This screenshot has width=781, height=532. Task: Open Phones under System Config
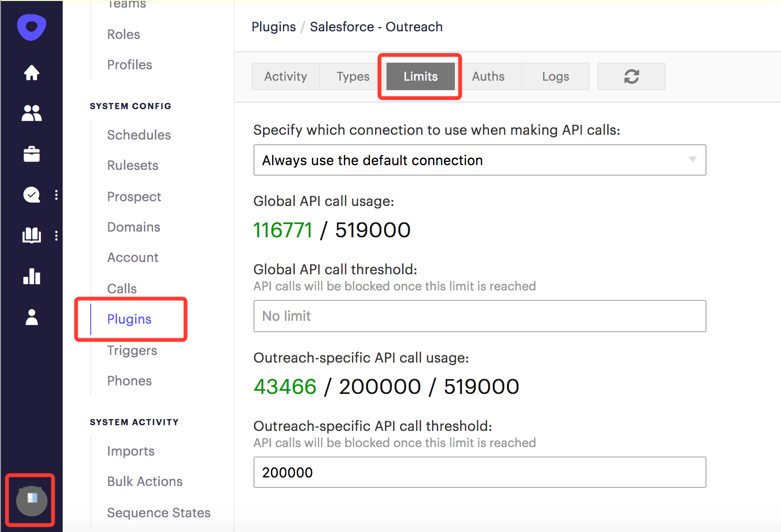point(129,381)
